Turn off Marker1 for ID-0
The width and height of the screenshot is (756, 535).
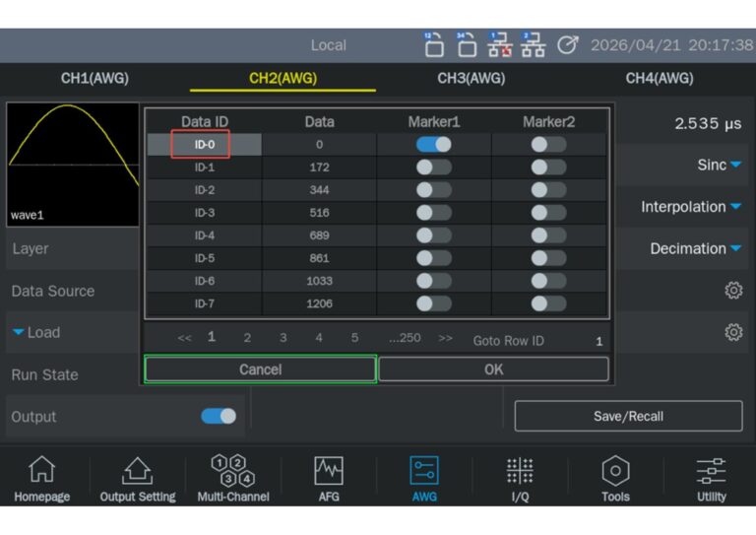[433, 144]
